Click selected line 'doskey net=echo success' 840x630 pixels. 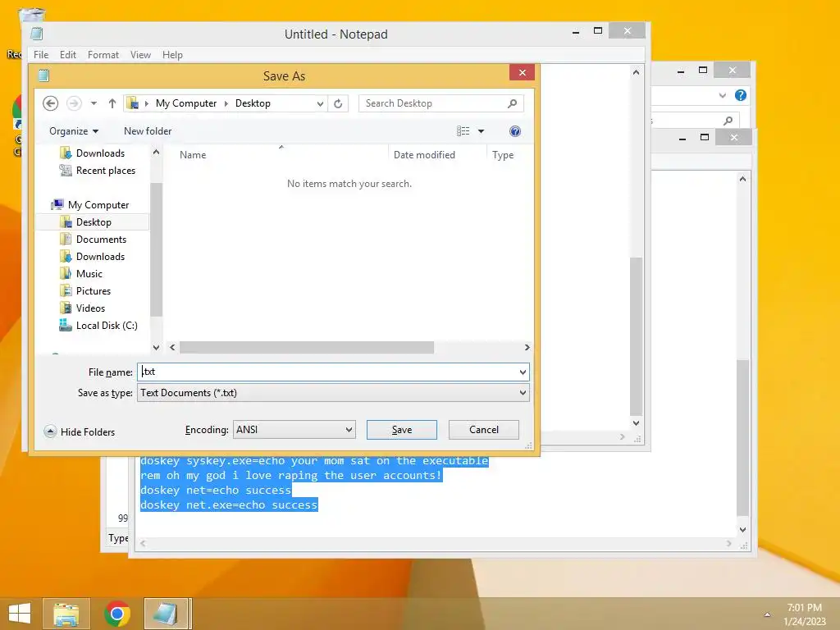tap(216, 491)
